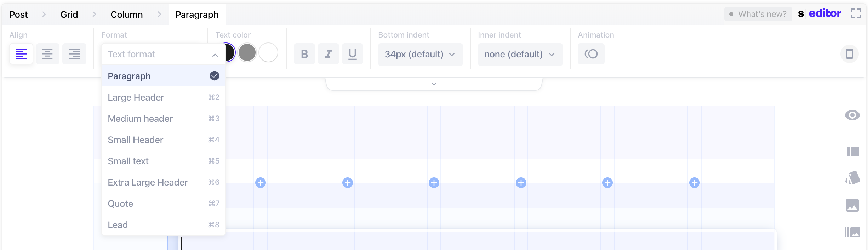
Task: Open Inner indent none dropdown
Action: click(x=520, y=55)
